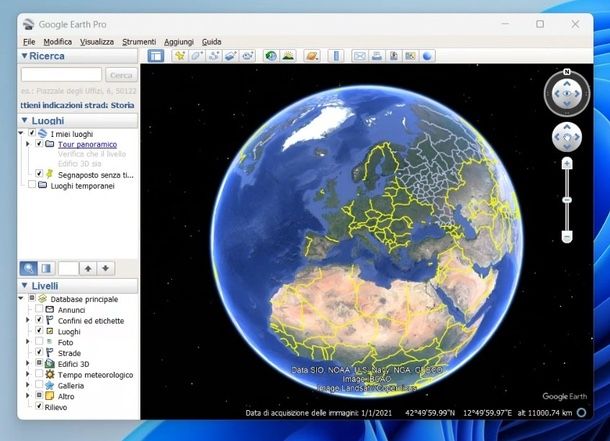Open the Strumenti menu

point(139,42)
